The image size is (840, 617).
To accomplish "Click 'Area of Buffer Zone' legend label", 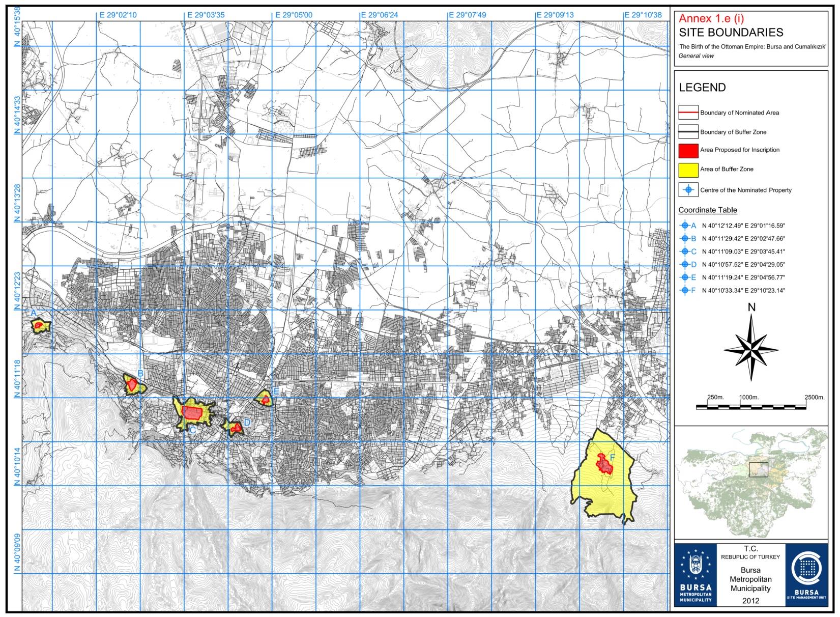I will tap(727, 169).
